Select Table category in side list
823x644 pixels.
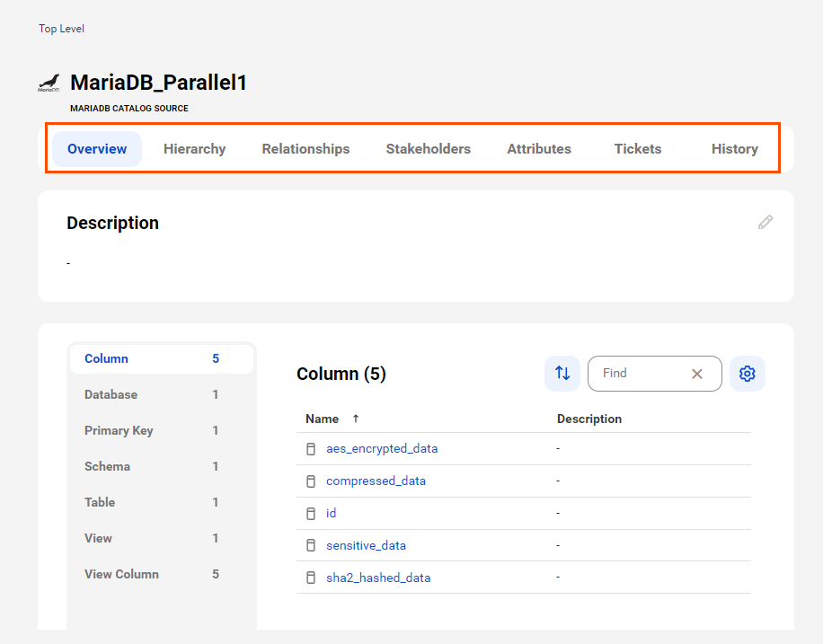(162, 502)
